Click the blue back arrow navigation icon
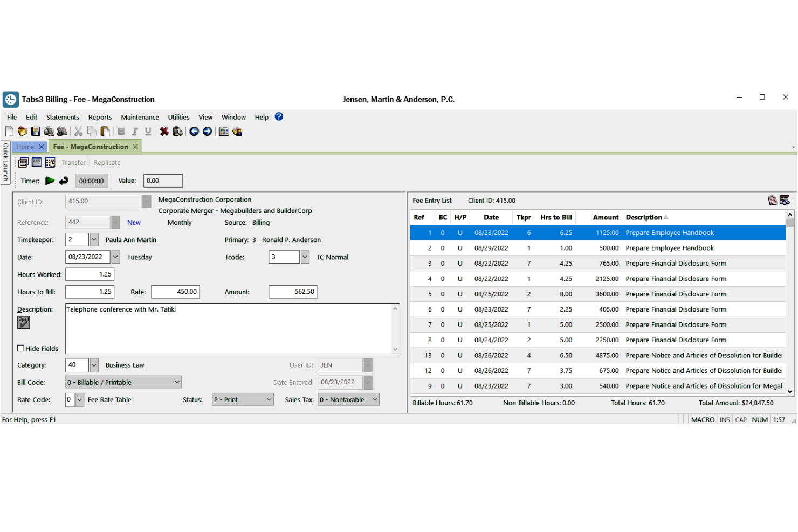 194,131
